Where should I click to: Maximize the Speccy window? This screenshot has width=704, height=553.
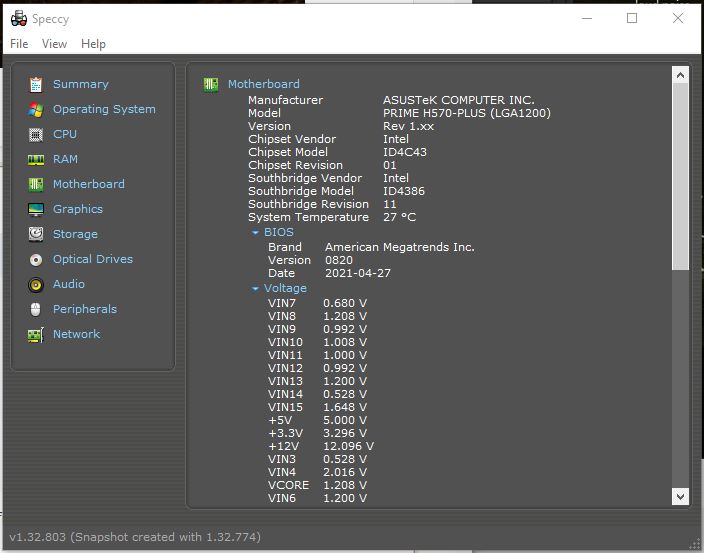pos(632,18)
